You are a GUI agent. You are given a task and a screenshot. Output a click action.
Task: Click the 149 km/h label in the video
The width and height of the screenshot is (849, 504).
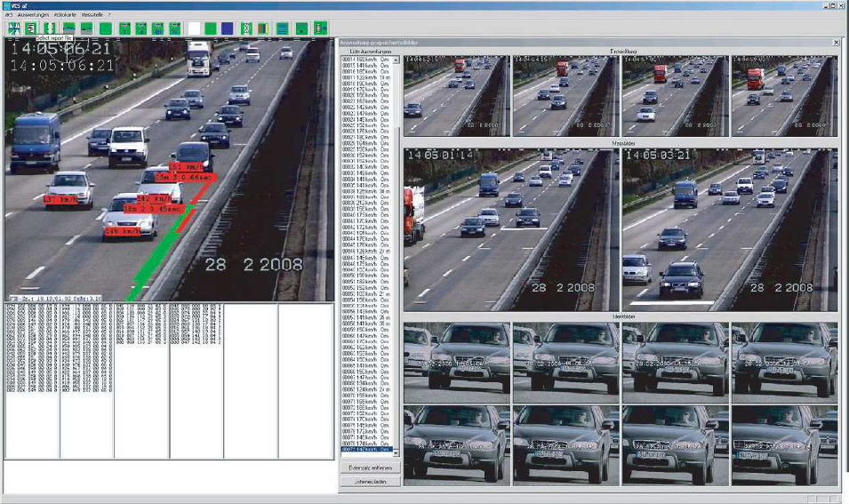click(x=123, y=232)
